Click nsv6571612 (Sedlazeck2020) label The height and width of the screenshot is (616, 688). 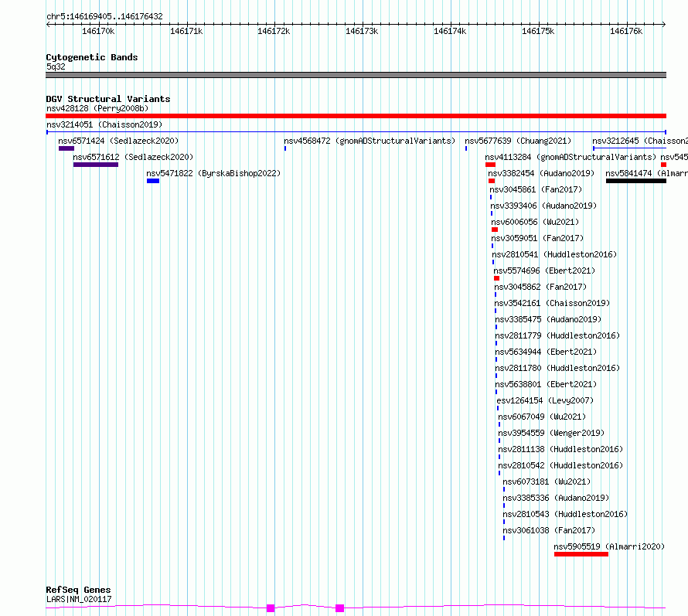coord(133,157)
